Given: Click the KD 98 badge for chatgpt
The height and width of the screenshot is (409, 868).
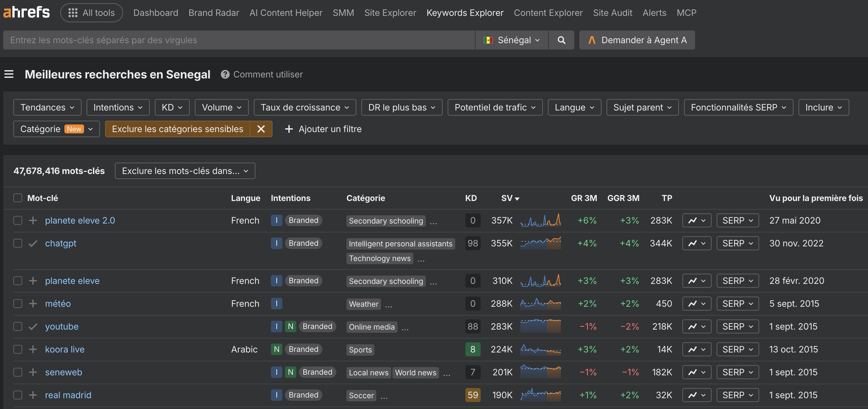Looking at the screenshot, I should [x=473, y=244].
